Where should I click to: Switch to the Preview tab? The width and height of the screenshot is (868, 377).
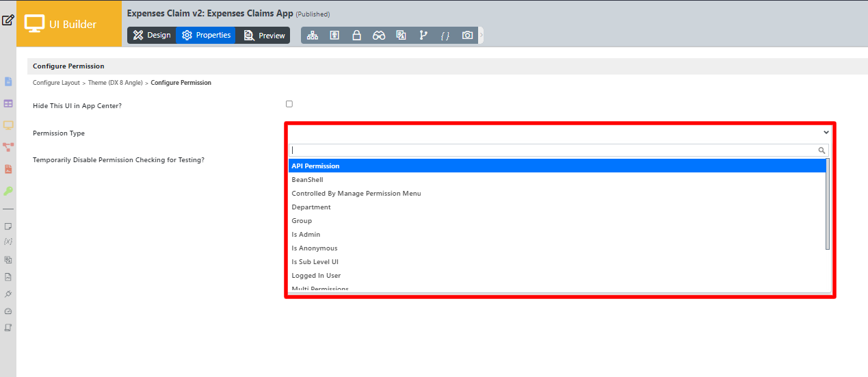point(264,36)
